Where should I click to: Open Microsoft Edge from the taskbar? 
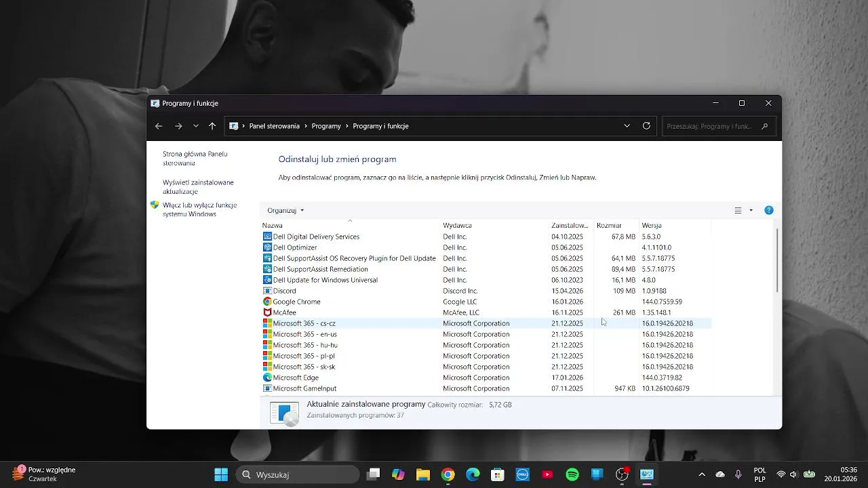point(473,474)
